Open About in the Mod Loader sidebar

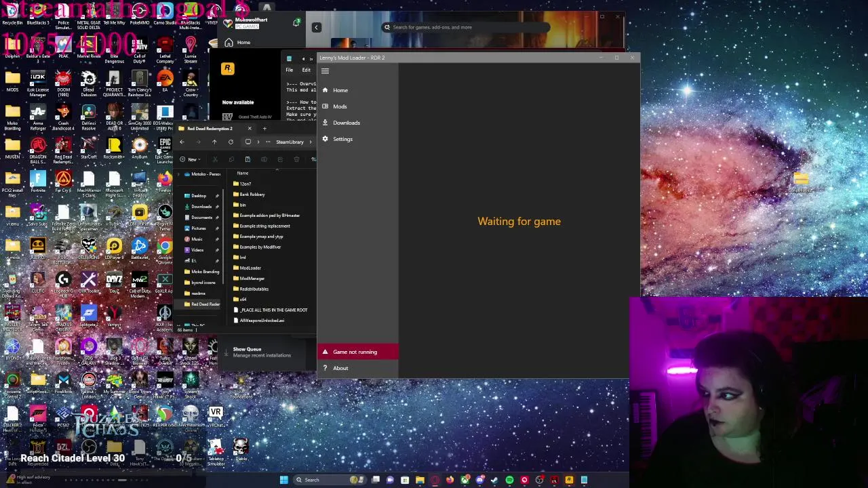[357, 368]
